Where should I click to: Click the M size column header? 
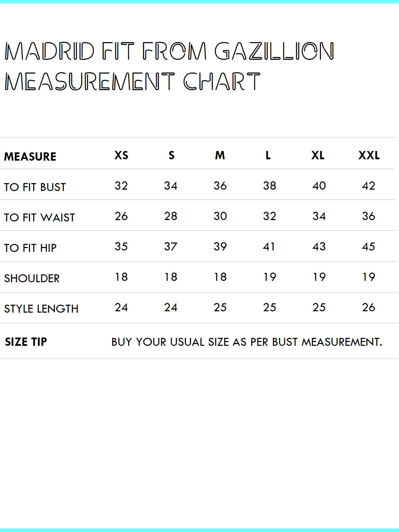point(220,155)
